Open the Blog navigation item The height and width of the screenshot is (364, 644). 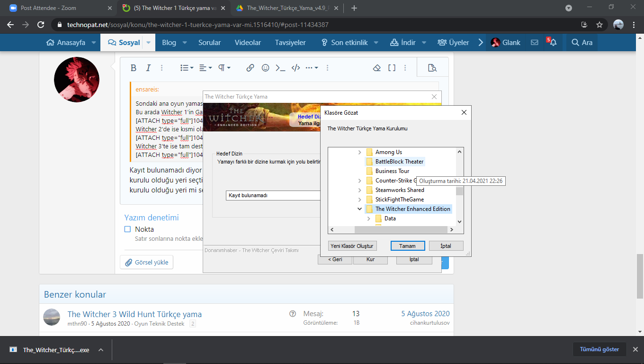pos(169,43)
